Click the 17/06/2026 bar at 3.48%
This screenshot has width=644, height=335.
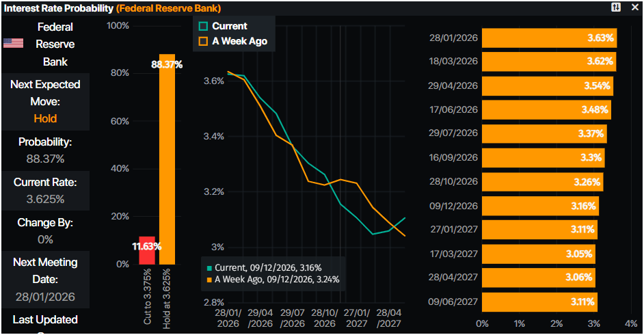point(546,109)
